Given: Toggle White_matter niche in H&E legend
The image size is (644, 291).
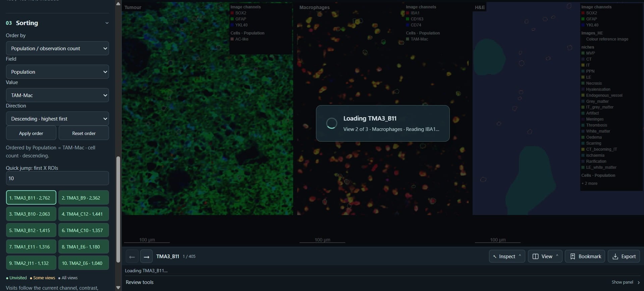Looking at the screenshot, I should (x=596, y=131).
